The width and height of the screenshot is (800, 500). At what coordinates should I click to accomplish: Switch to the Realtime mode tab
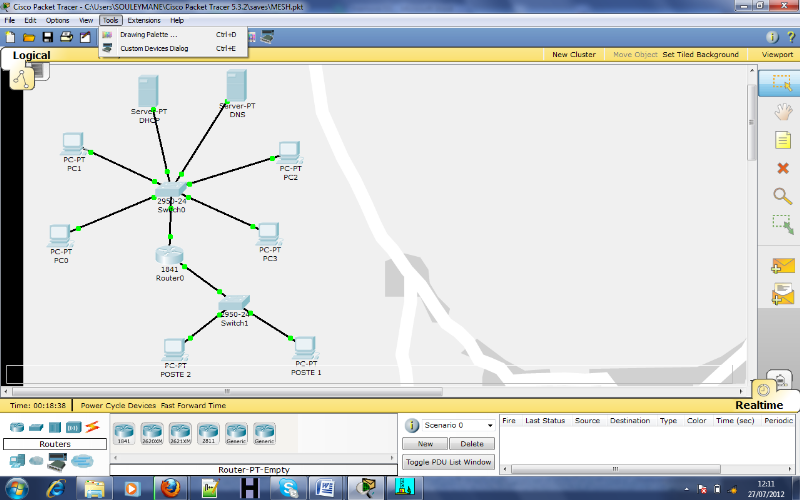point(759,405)
